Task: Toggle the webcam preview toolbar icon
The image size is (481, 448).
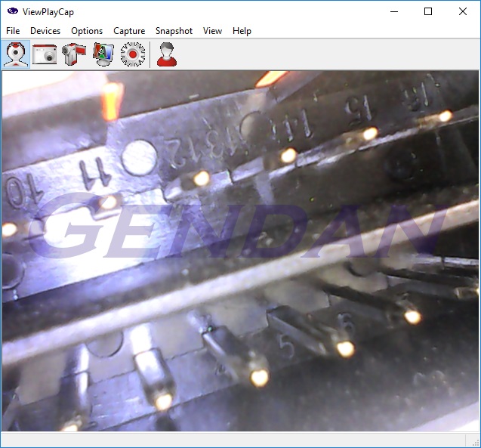Action: coord(17,54)
